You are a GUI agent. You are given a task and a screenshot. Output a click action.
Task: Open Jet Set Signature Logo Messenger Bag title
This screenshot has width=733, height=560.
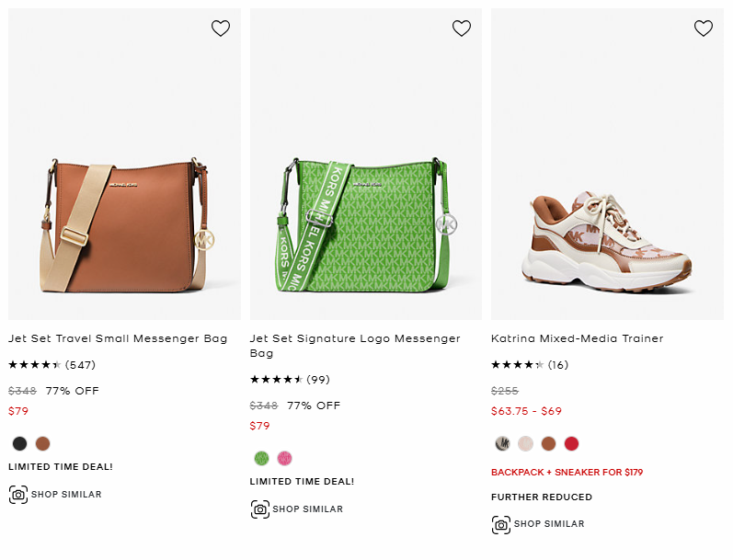coord(355,346)
